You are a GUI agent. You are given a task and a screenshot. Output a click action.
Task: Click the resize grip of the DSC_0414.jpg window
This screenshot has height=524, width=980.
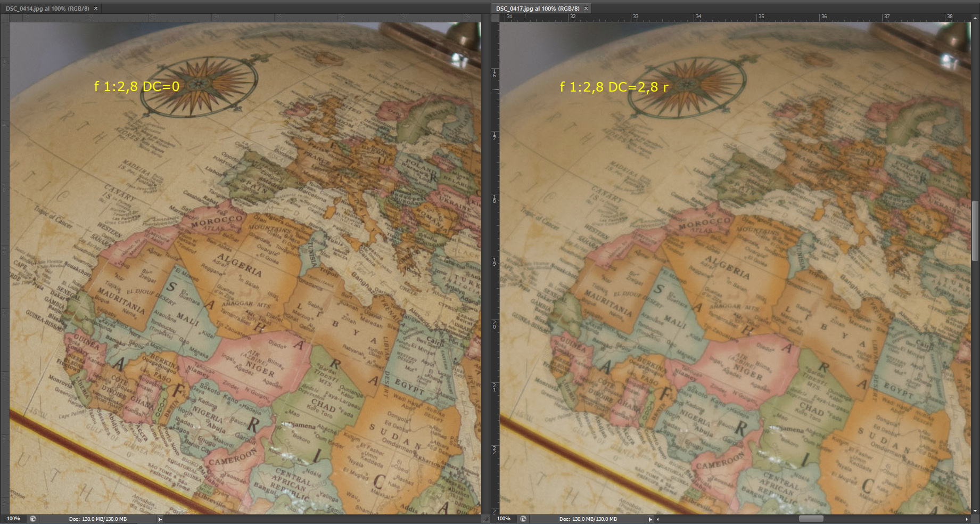(x=485, y=519)
